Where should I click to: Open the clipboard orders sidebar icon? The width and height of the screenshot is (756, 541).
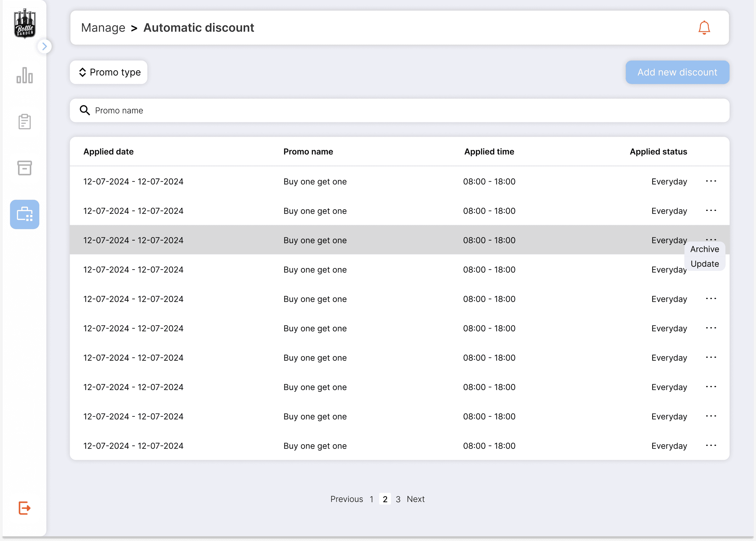click(x=25, y=122)
